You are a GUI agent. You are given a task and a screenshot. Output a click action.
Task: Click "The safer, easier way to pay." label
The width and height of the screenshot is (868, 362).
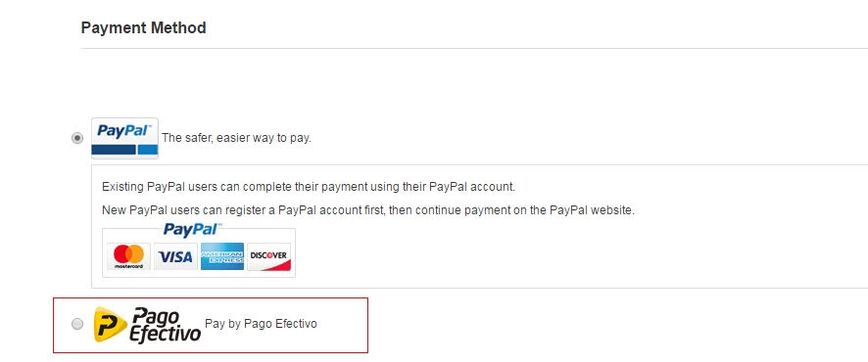click(x=236, y=138)
